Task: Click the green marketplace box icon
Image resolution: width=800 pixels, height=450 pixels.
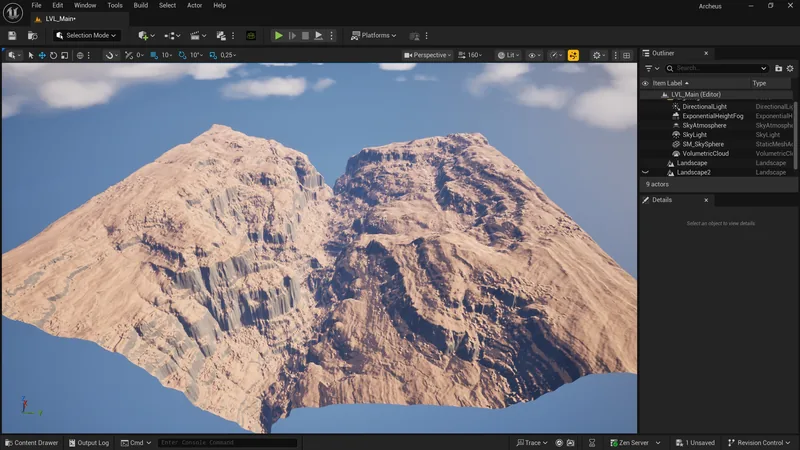Action: pos(251,36)
